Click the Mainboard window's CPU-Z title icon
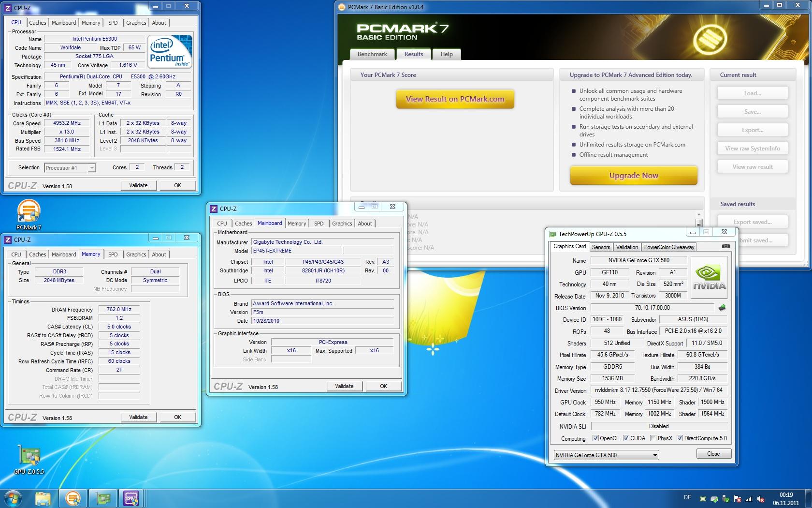The height and width of the screenshot is (508, 812). tap(213, 209)
